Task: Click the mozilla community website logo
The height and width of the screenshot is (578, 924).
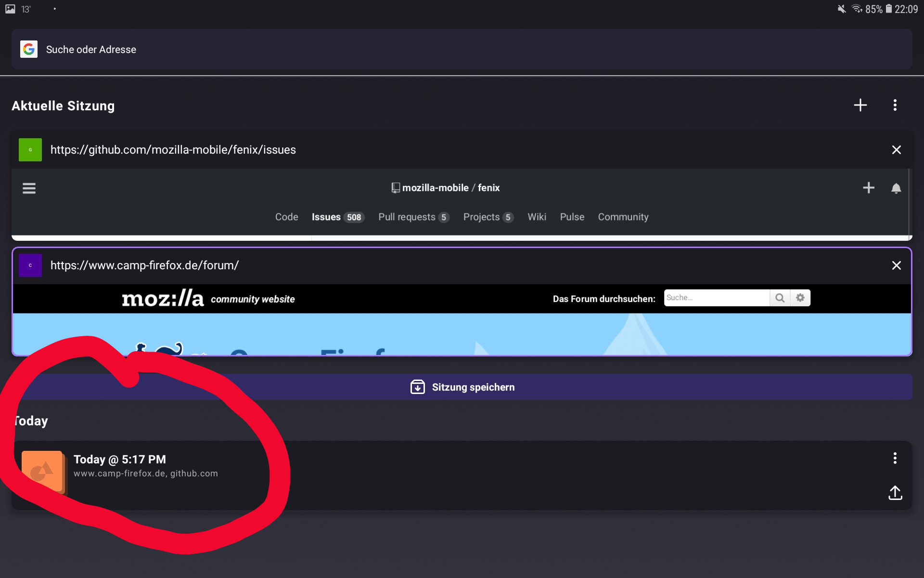Action: (x=163, y=299)
